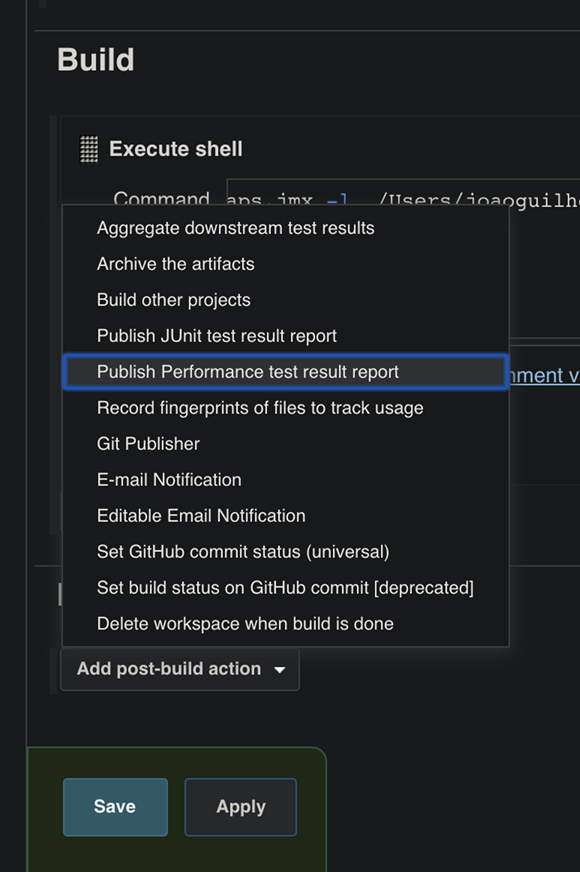This screenshot has height=872, width=580.
Task: Click the Execute shell drag handle icon
Action: 89,149
